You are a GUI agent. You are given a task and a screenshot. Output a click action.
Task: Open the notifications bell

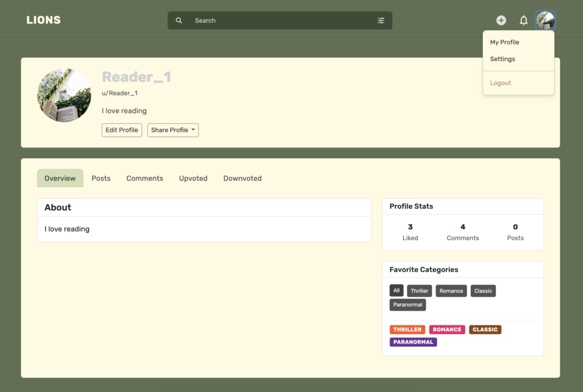tap(523, 20)
